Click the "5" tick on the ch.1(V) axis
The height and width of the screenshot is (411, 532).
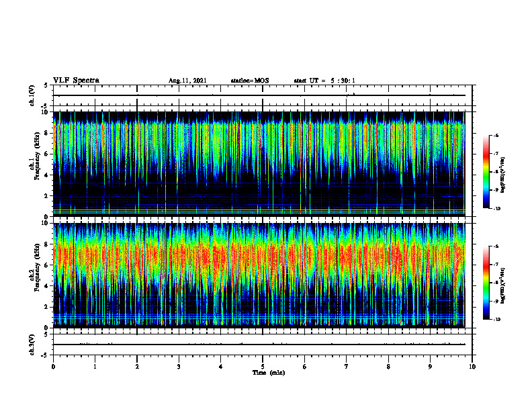(46, 85)
